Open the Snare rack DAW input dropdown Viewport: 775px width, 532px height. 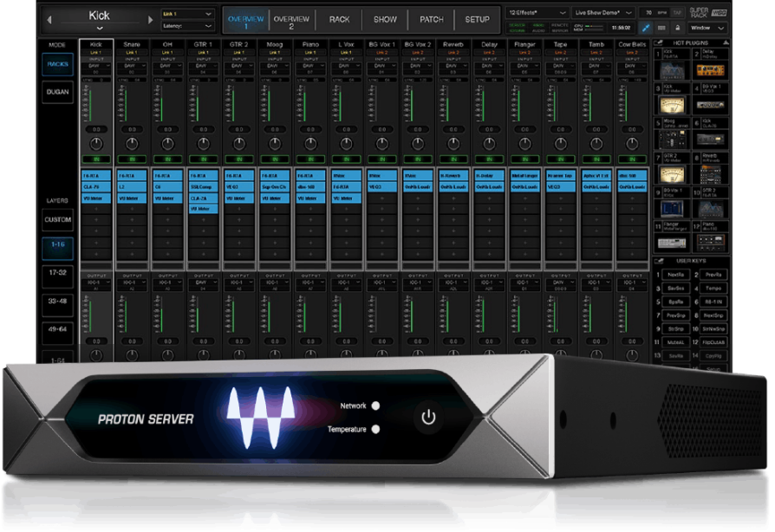pyautogui.click(x=132, y=66)
